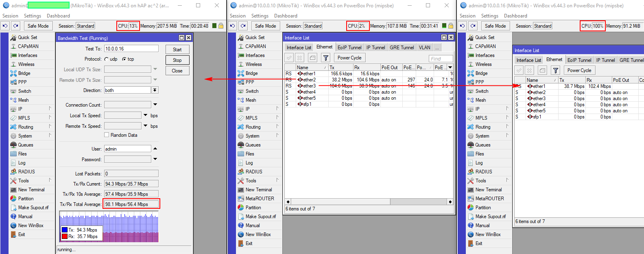Open Files in middle window sidebar
Image resolution: width=644 pixels, height=254 pixels.
[249, 153]
